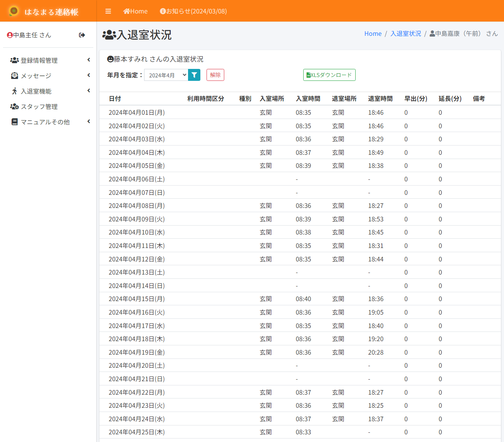Select the date 2024年04月21日(日)

coord(137,379)
